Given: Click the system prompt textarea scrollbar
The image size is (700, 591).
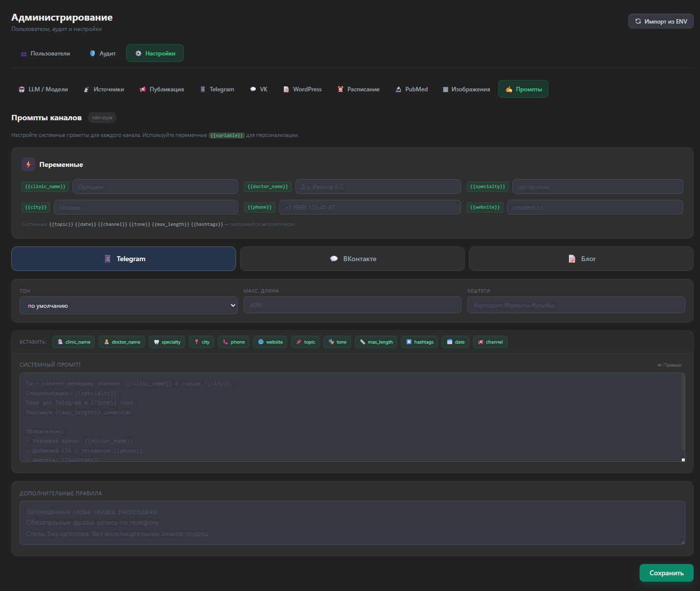Looking at the screenshot, I should coord(683,412).
